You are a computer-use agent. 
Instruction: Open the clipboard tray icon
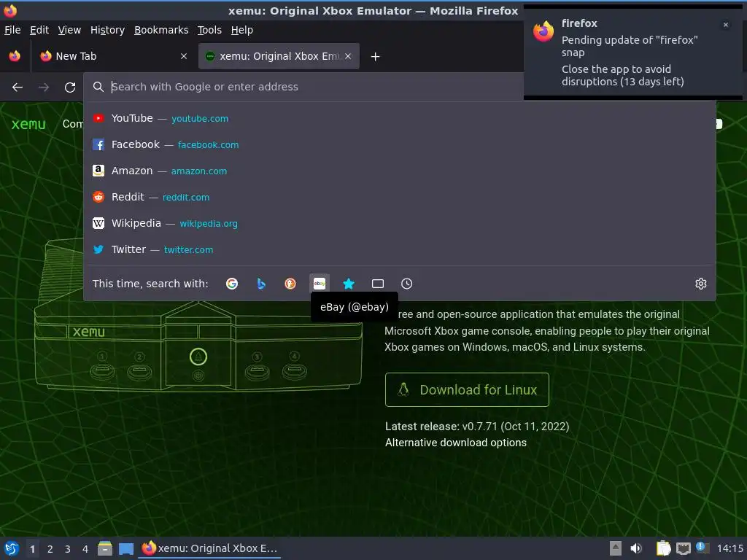click(663, 548)
